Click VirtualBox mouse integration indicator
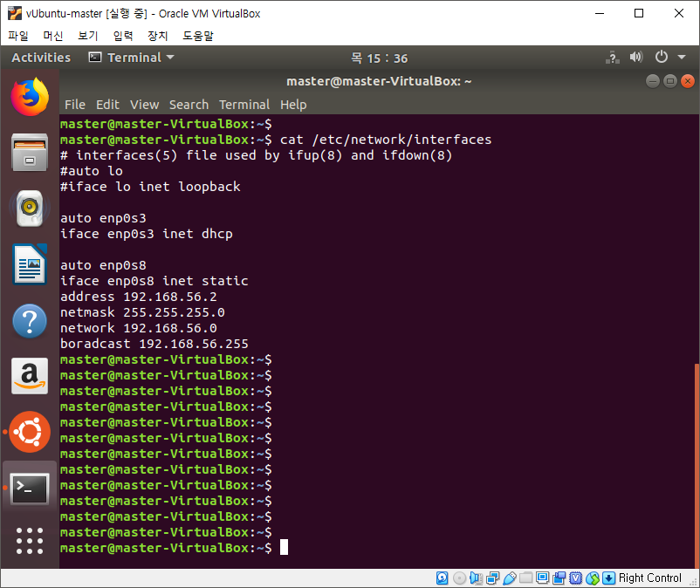 pyautogui.click(x=593, y=578)
